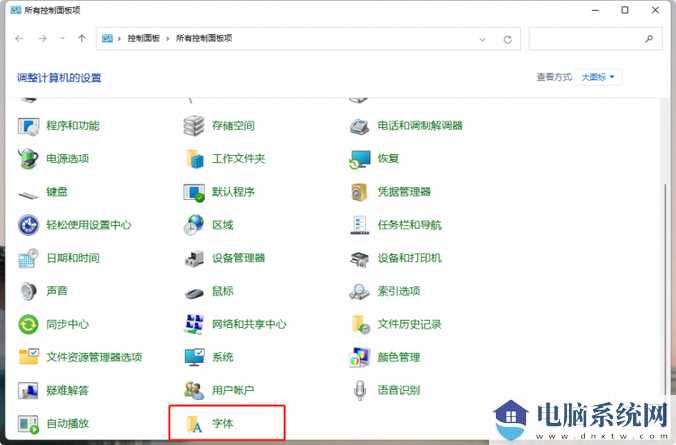Open the 键盘 keyboard icon
The width and height of the screenshot is (676, 445).
28,195
